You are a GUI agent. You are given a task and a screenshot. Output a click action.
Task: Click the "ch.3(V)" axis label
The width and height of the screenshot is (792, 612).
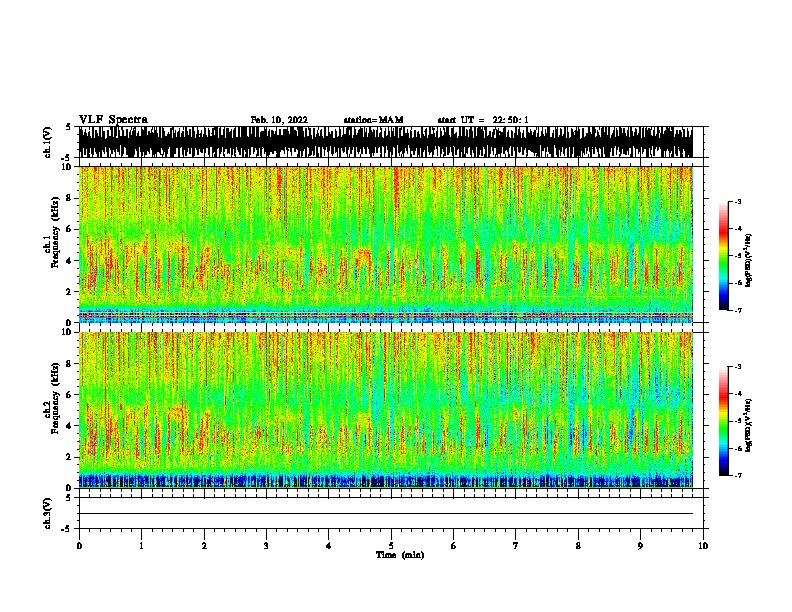(48, 513)
